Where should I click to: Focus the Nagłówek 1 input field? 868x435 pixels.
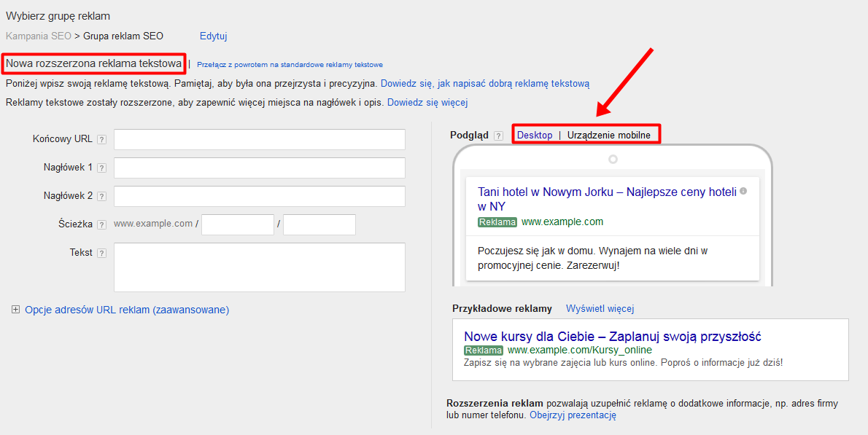(260, 168)
